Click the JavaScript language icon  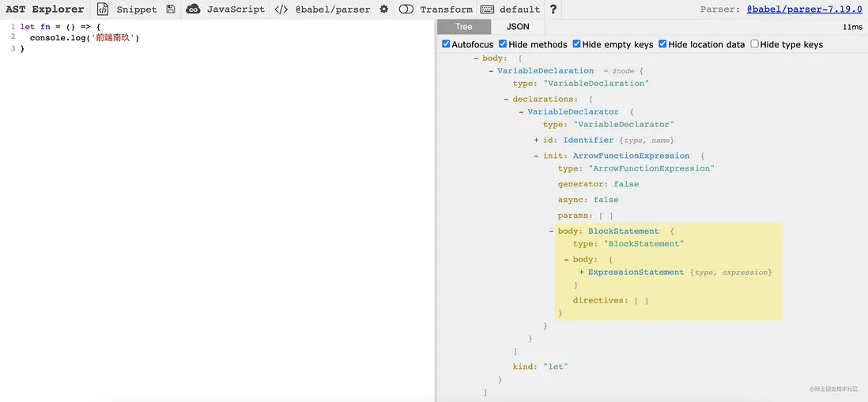pyautogui.click(x=193, y=9)
